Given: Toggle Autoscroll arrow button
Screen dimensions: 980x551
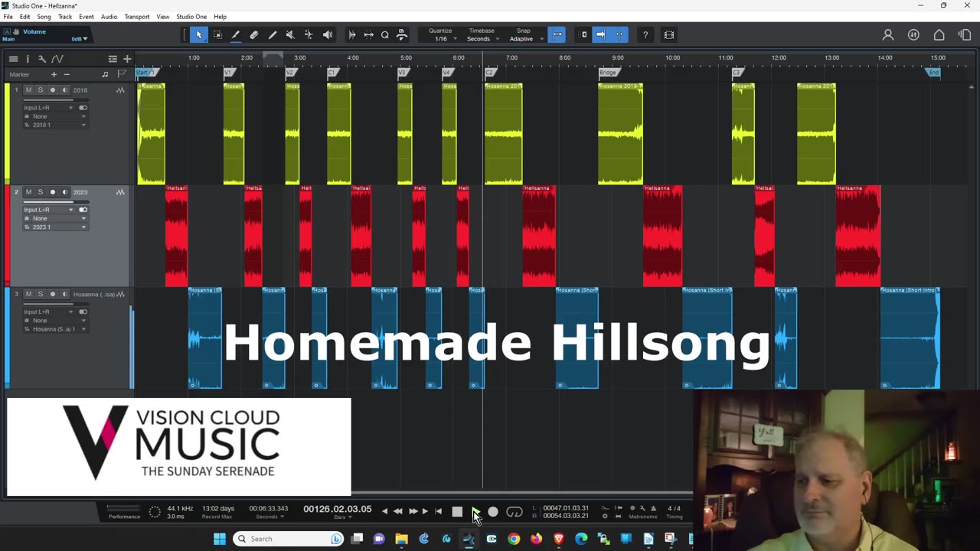Looking at the screenshot, I should coord(601,35).
